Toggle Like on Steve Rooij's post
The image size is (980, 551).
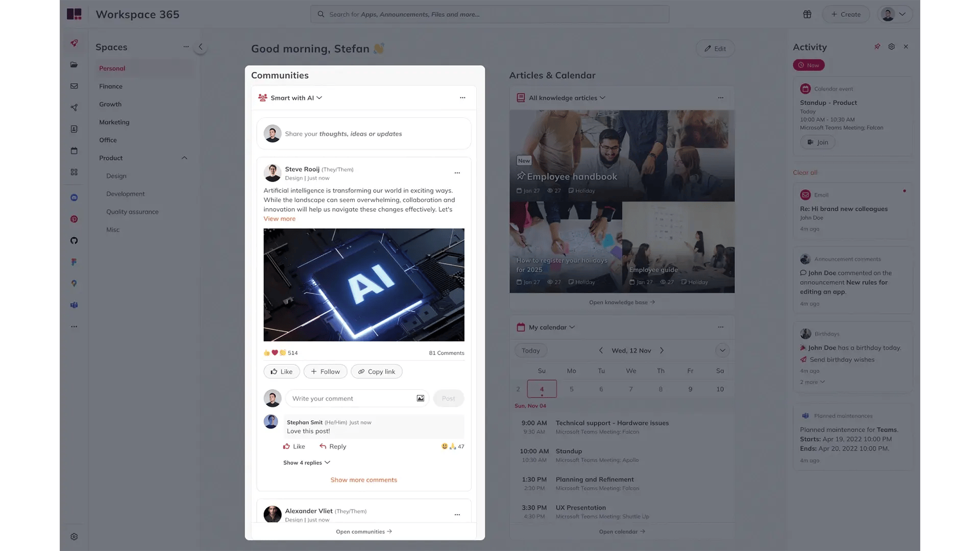pyautogui.click(x=282, y=371)
